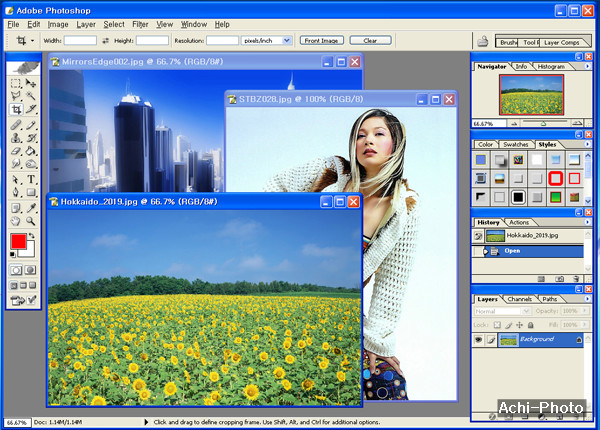Click the Front Image button
The height and width of the screenshot is (430, 600).
point(321,40)
